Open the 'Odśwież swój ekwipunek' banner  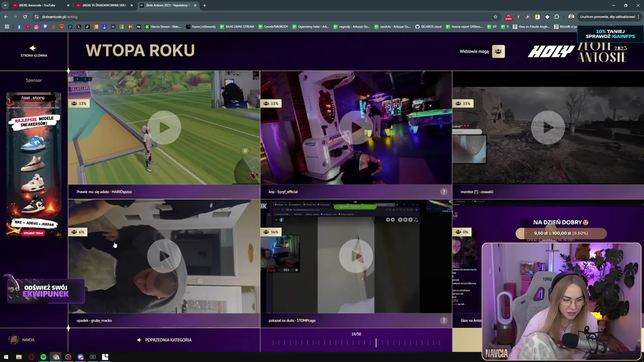point(45,291)
